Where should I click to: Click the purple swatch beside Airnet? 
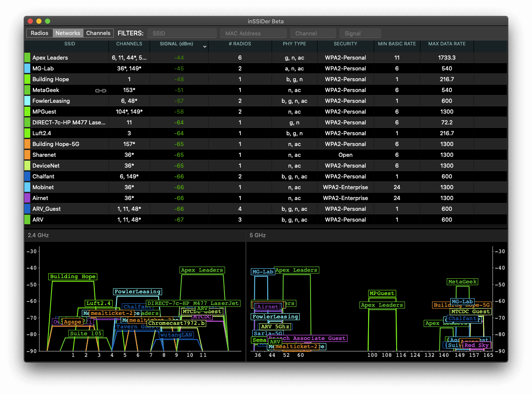(x=27, y=198)
